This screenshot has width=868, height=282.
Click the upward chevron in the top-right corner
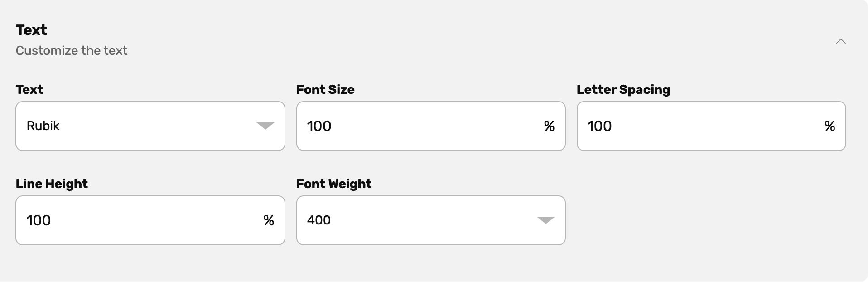pyautogui.click(x=841, y=41)
